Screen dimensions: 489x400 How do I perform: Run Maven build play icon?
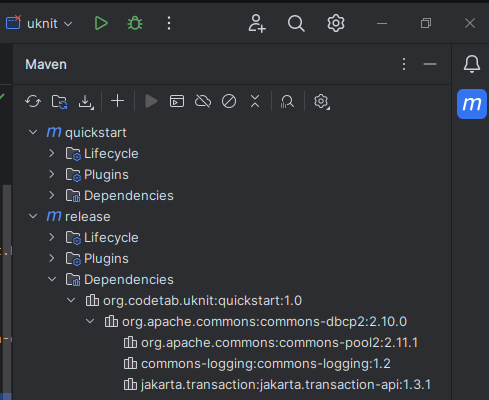[151, 101]
